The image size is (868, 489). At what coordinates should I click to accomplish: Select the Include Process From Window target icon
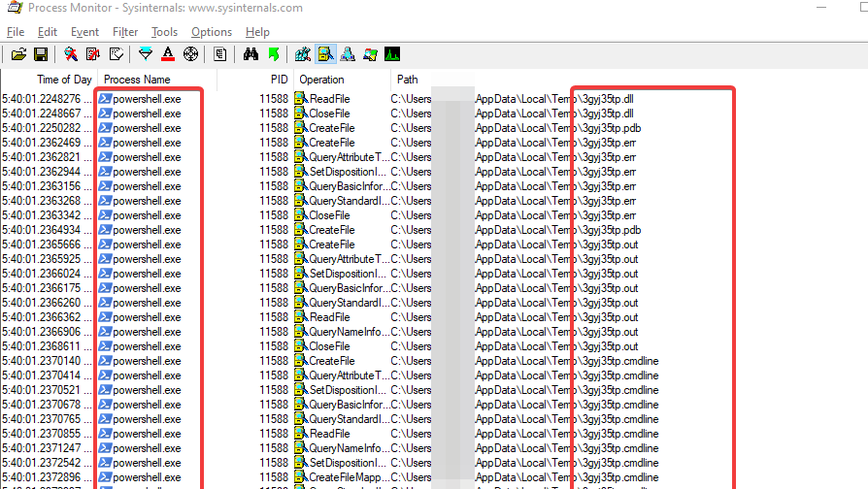point(190,54)
